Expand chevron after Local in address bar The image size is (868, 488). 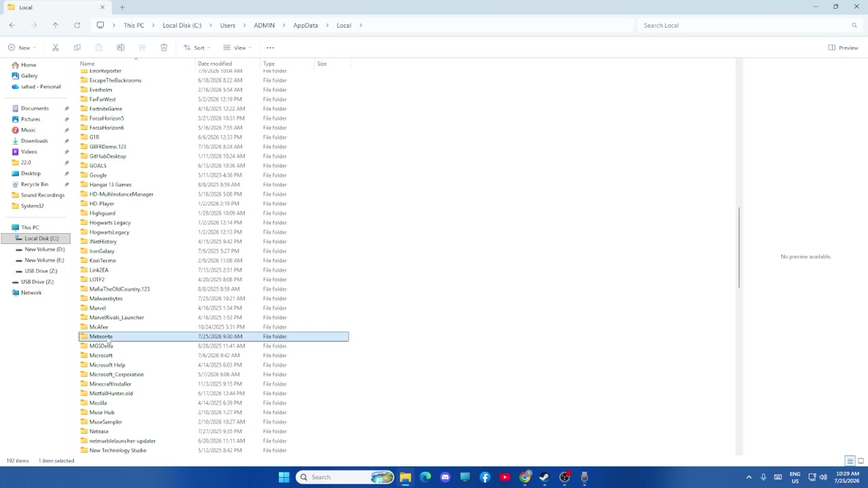tap(361, 25)
